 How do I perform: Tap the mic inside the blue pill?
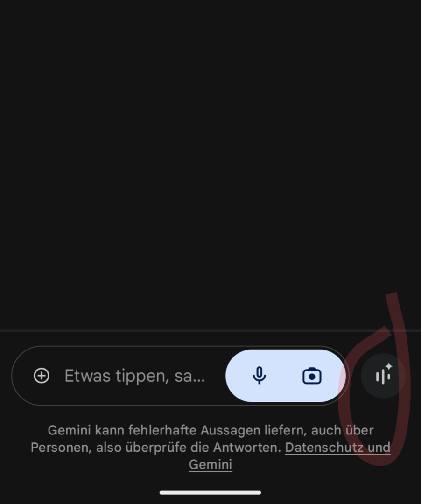pos(260,375)
